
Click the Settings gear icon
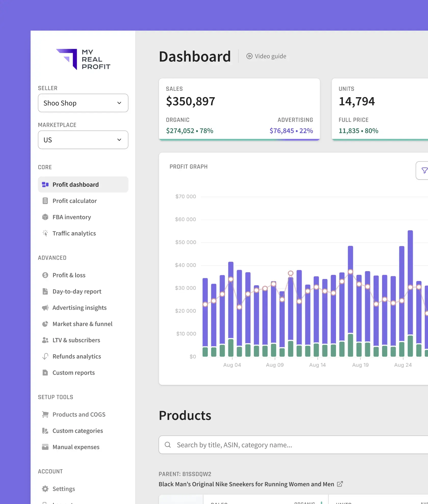(45, 489)
